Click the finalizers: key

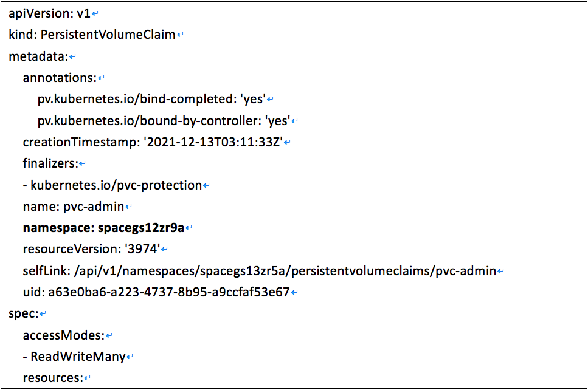(50, 163)
